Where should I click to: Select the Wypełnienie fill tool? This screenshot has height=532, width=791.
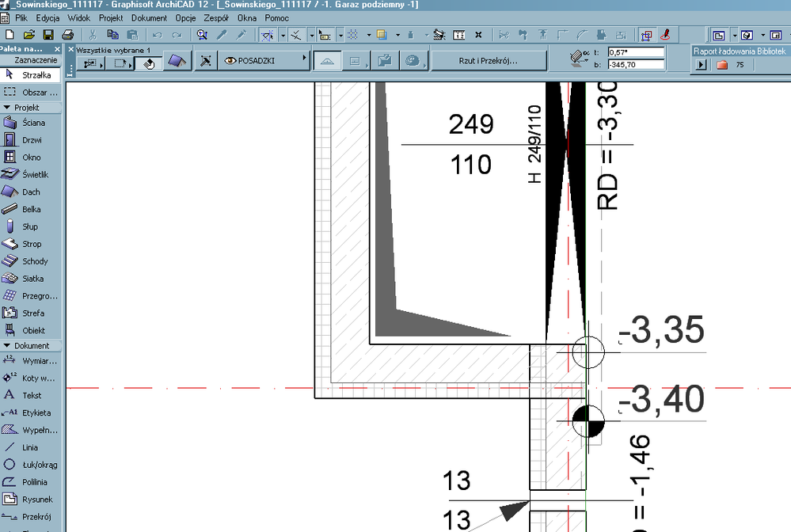[x=30, y=430]
